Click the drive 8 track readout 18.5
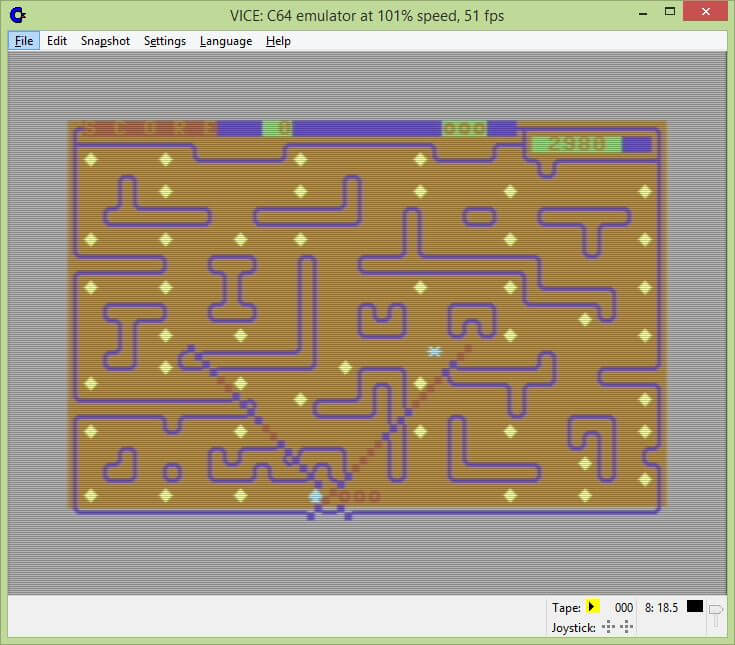This screenshot has height=645, width=735. (x=661, y=608)
